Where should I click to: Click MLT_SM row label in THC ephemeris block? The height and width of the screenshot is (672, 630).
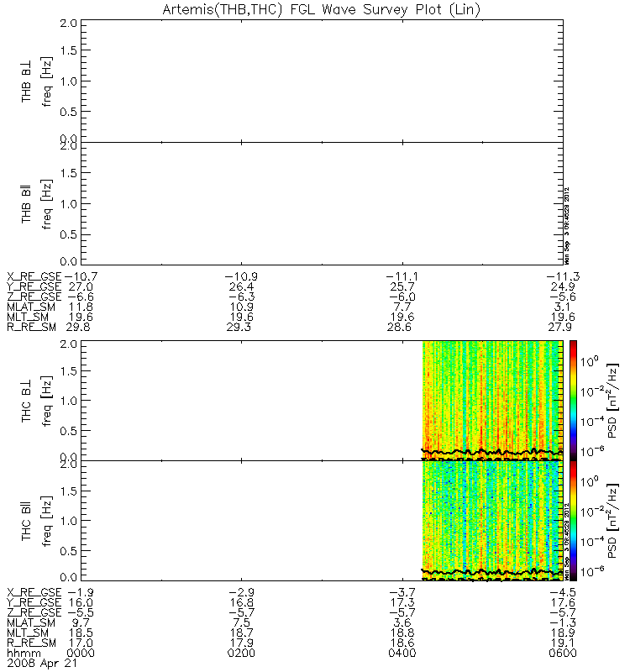[x=28, y=633]
